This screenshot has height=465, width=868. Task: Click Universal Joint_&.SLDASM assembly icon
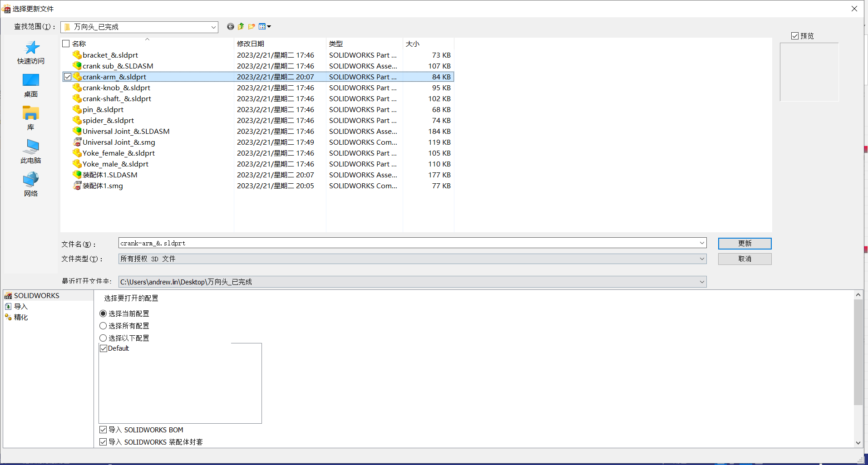tap(77, 131)
